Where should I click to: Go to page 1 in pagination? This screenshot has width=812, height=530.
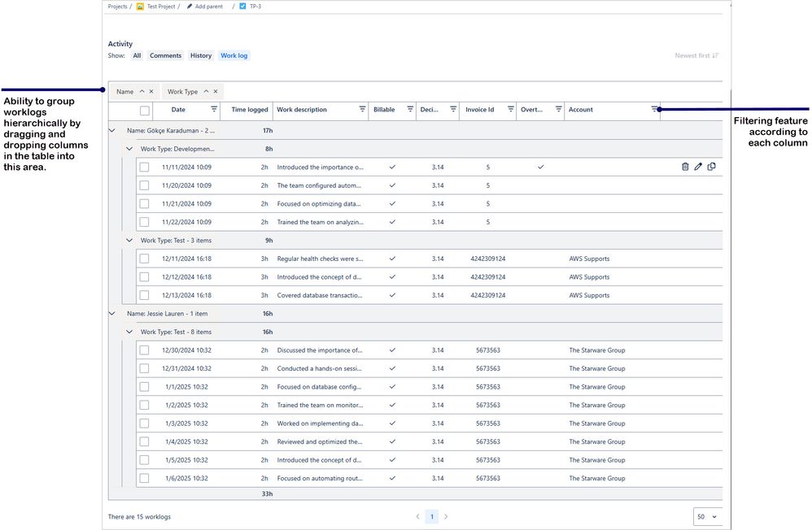click(x=432, y=516)
